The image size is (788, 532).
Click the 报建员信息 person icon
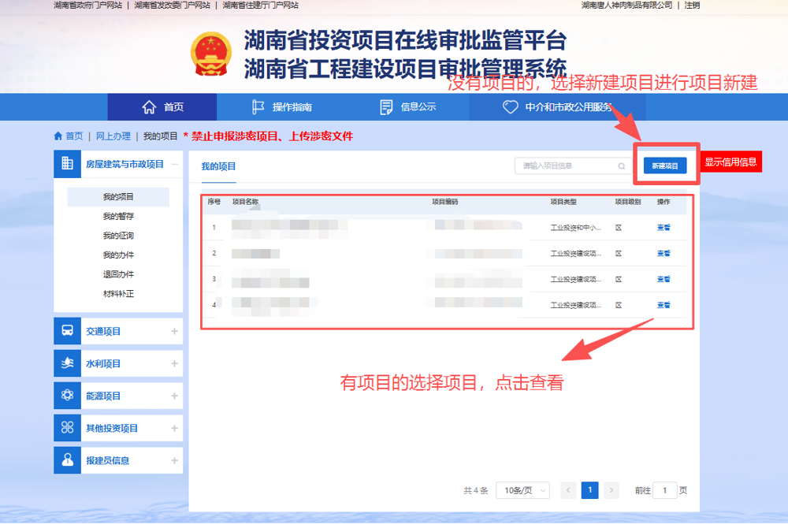[67, 460]
